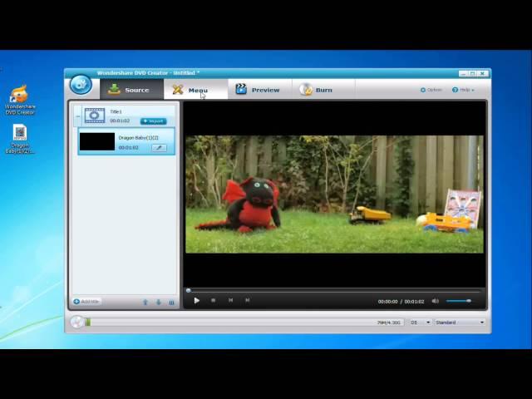Edit the Dragon Baby clip with pencil button
This screenshot has width=532, height=399.
[x=159, y=148]
